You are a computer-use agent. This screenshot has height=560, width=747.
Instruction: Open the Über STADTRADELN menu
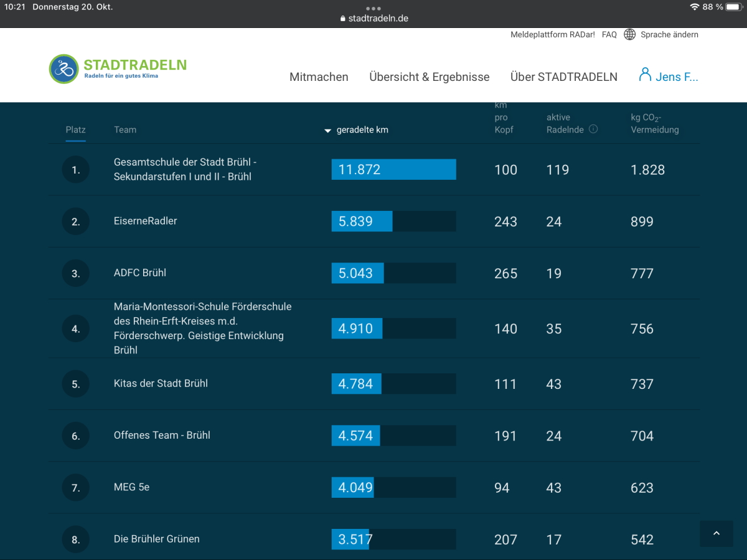tap(564, 77)
